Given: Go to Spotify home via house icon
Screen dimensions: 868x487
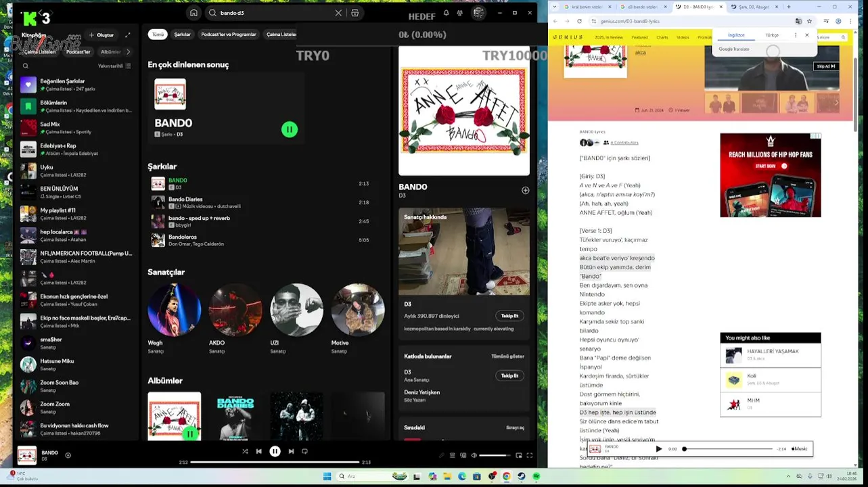Looking at the screenshot, I should coord(193,13).
